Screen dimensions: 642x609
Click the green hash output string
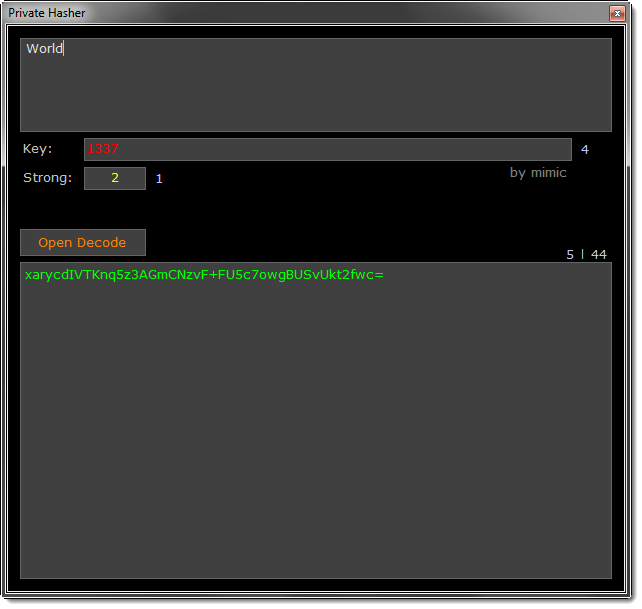pos(203,274)
